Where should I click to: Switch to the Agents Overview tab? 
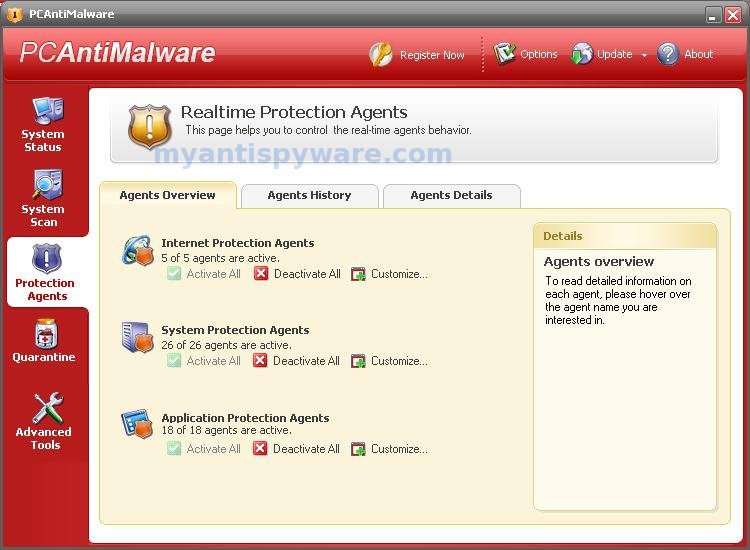tap(168, 195)
